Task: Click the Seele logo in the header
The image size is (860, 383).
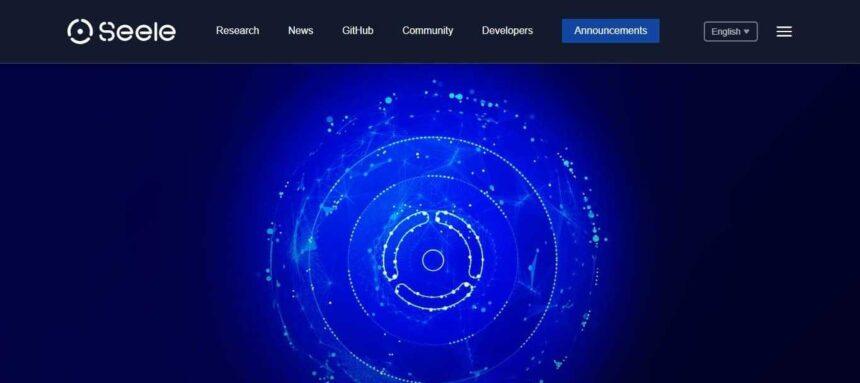Action: 121,31
